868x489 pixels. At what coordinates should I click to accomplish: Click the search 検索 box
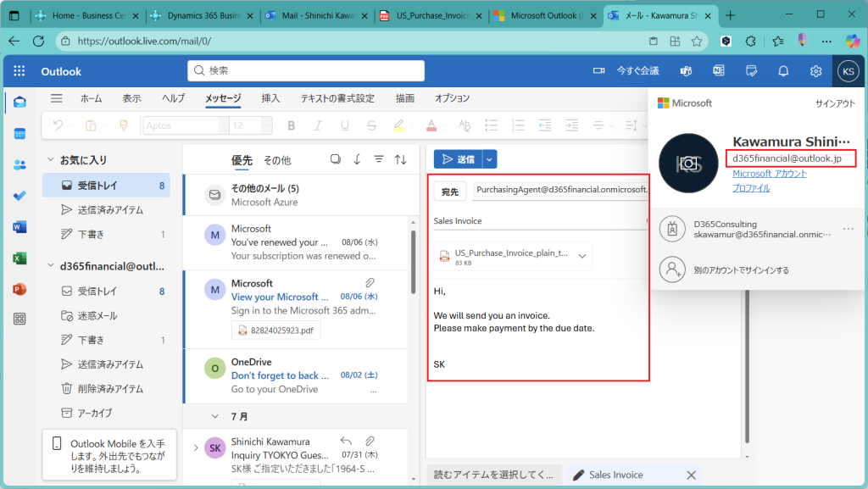(306, 71)
